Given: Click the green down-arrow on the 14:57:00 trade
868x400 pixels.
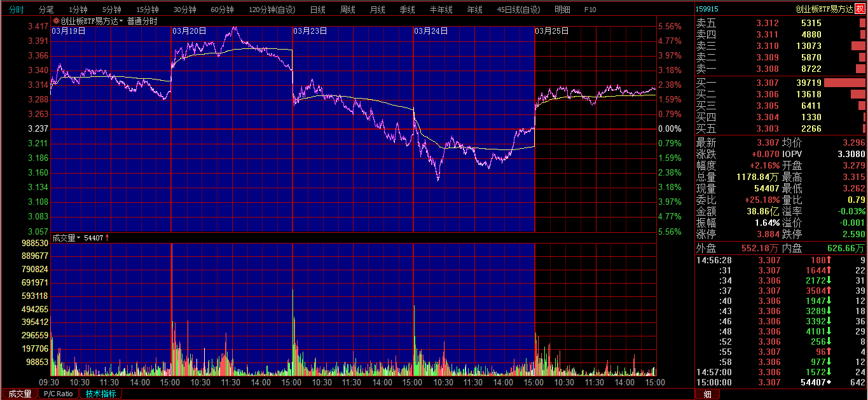Looking at the screenshot, I should point(829,372).
